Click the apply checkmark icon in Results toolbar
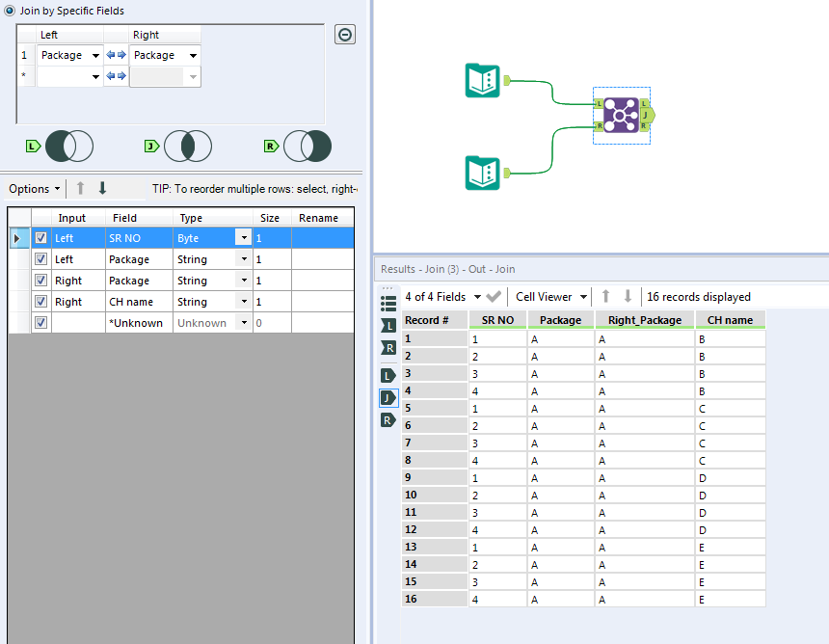The width and height of the screenshot is (829, 644). point(494,297)
